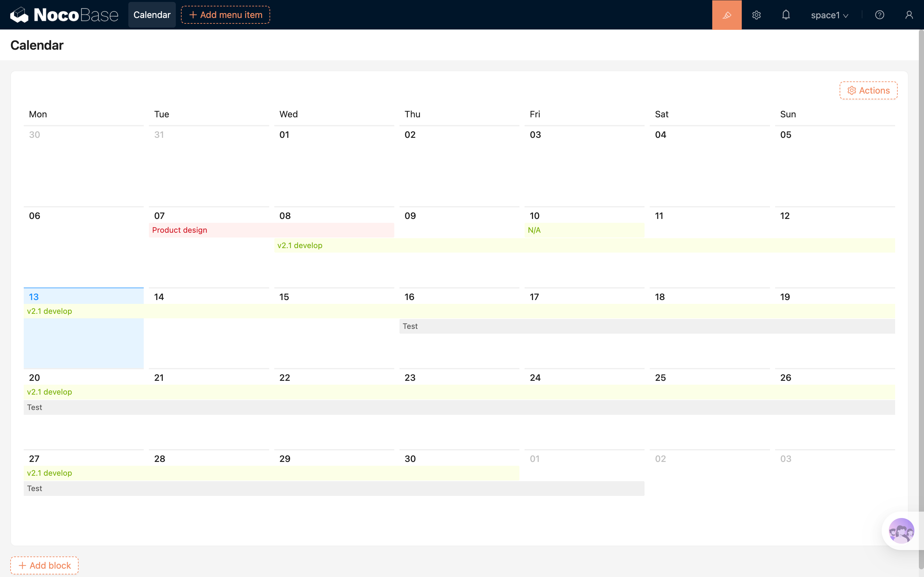Open the Test event starting on 16

(647, 326)
